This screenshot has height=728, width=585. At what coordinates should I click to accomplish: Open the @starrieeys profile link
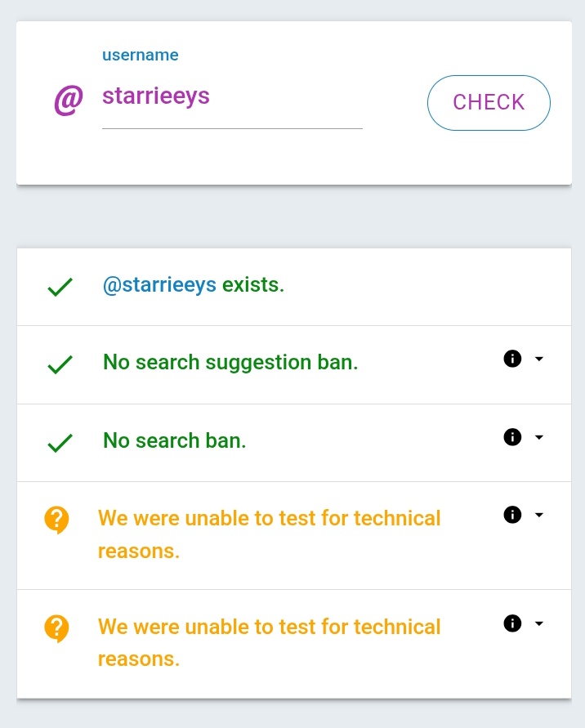tap(159, 285)
